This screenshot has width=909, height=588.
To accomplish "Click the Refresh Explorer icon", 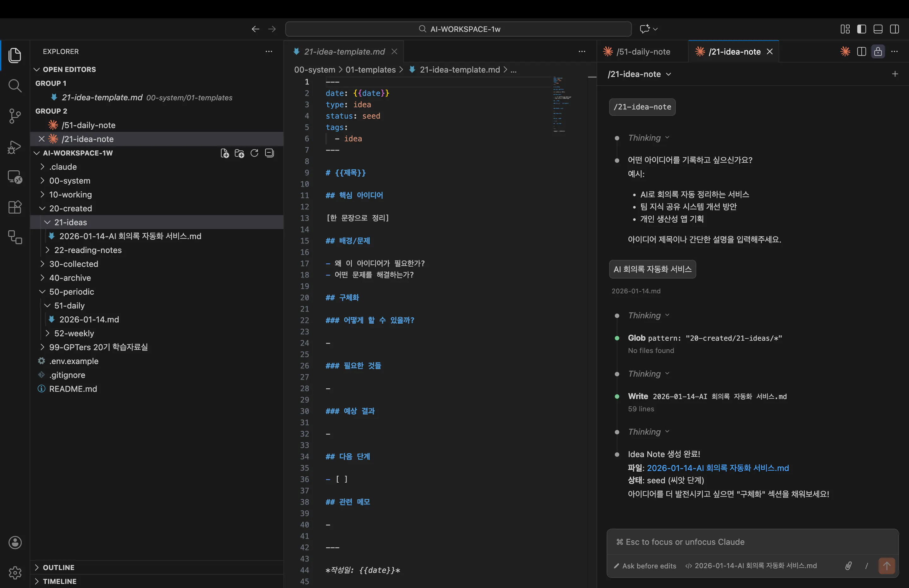I will [x=254, y=153].
